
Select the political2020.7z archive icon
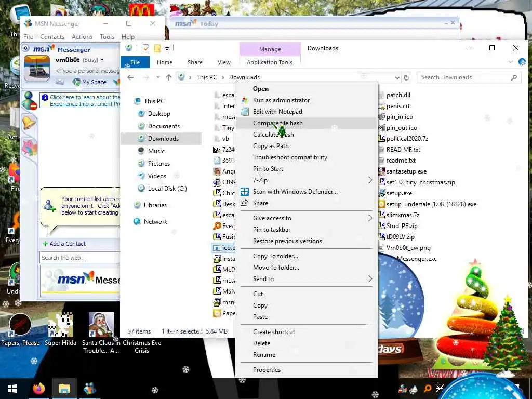[382, 139]
